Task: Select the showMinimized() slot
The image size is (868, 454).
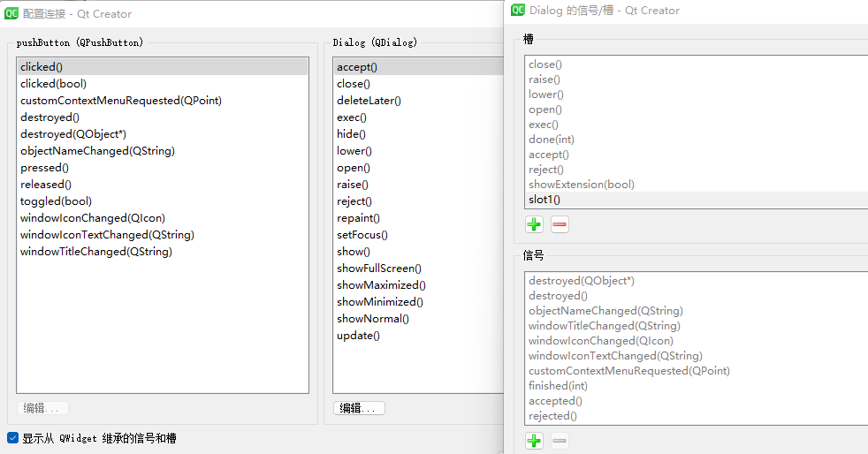Action: tap(418, 302)
